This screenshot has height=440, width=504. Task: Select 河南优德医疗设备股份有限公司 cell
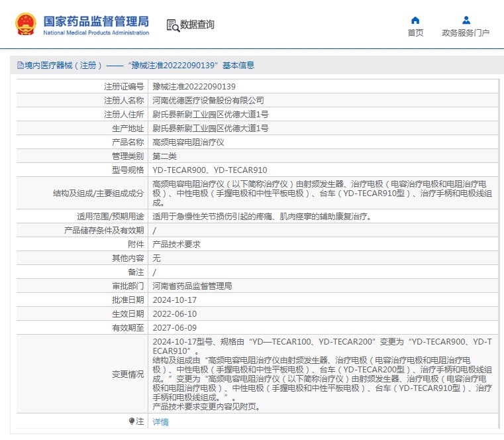click(x=208, y=100)
